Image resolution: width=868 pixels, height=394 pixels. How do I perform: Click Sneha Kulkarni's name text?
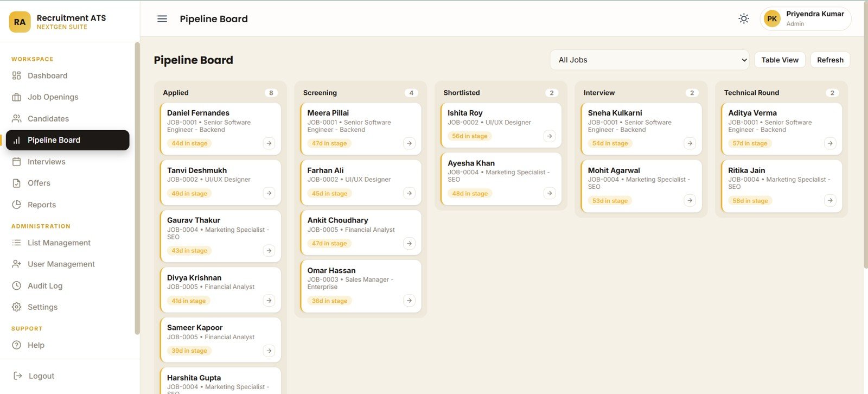click(615, 113)
